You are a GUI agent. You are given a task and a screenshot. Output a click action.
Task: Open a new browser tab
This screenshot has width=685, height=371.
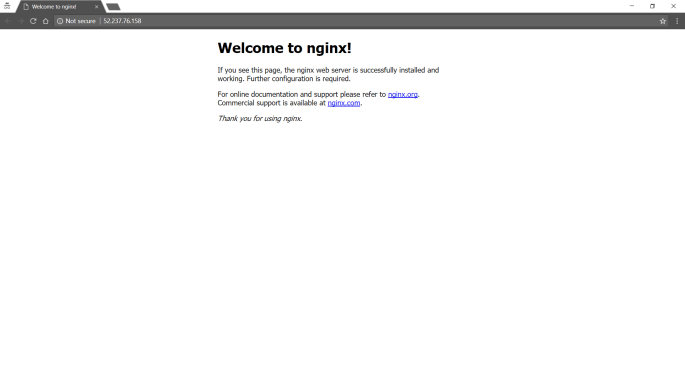click(113, 7)
